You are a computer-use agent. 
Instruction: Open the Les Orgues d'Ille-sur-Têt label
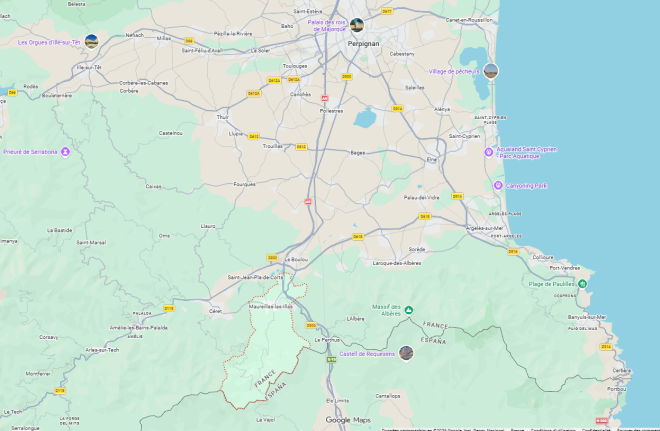(x=49, y=43)
